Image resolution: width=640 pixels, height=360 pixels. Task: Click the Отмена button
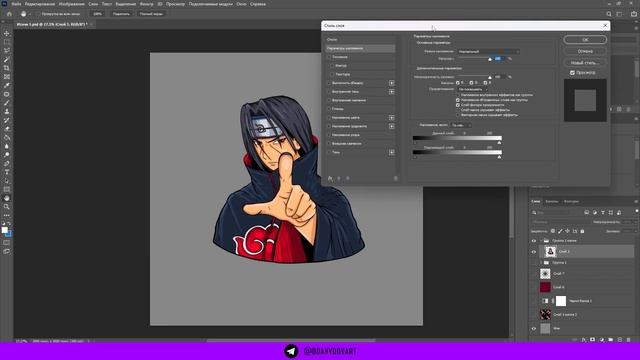click(x=585, y=51)
